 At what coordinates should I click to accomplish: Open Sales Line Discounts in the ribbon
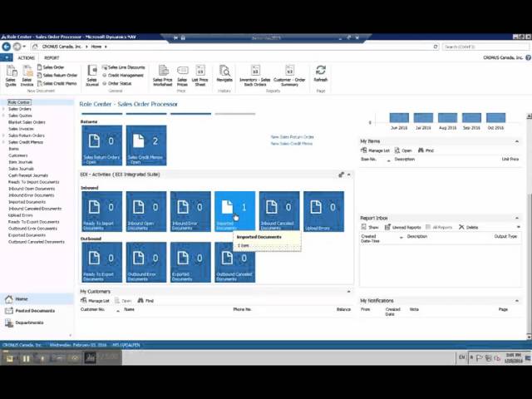pos(124,67)
